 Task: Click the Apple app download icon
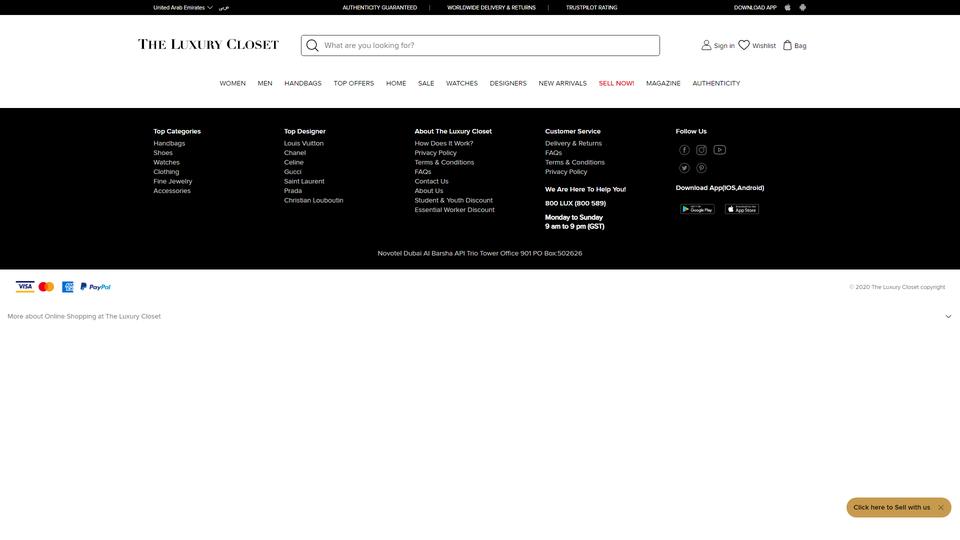pyautogui.click(x=787, y=7)
